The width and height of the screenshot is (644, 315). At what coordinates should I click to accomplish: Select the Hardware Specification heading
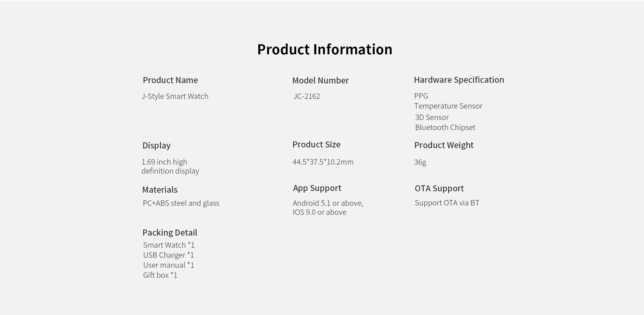click(459, 80)
